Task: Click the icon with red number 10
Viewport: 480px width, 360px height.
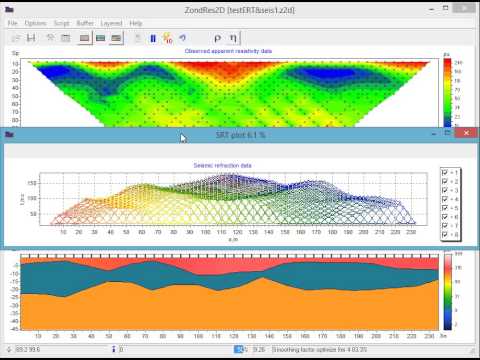Action: [x=168, y=38]
